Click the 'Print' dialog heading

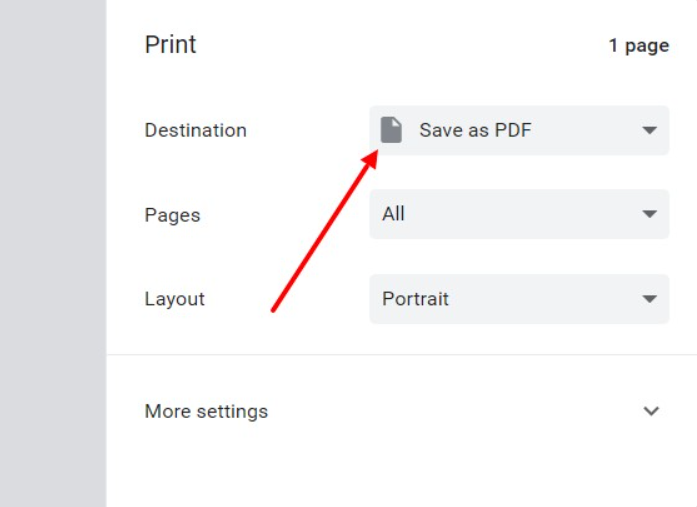pos(170,44)
